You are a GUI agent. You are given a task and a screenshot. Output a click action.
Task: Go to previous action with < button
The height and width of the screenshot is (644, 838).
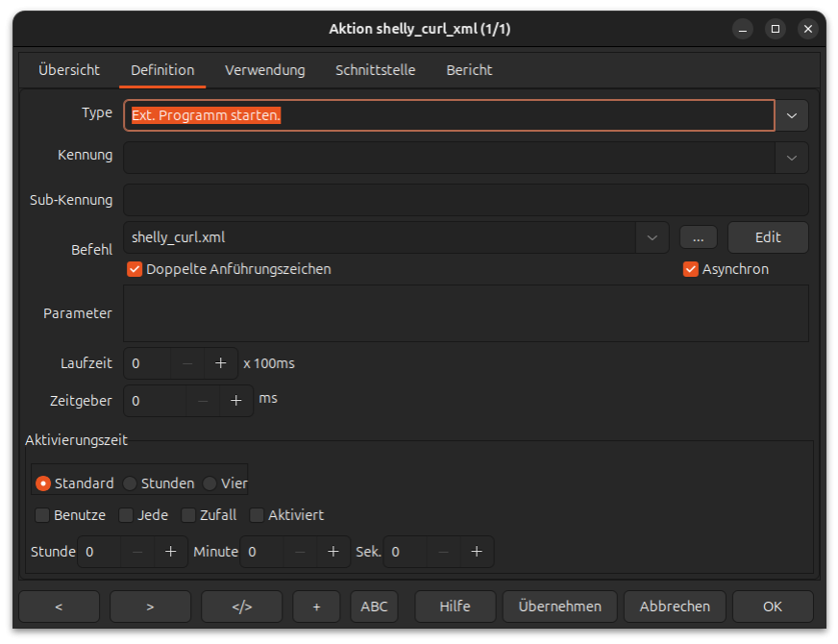[59, 607]
